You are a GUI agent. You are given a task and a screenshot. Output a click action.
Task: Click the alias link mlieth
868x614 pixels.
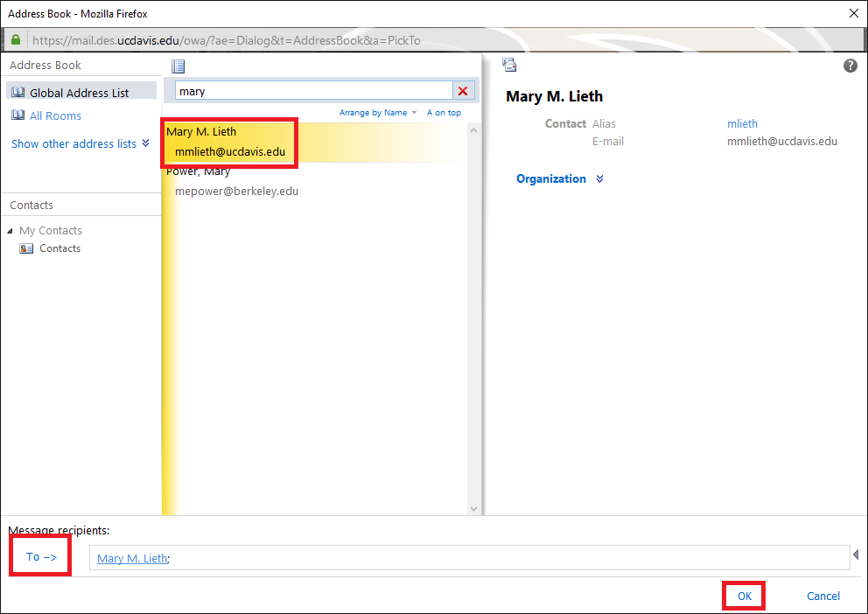pyautogui.click(x=742, y=124)
